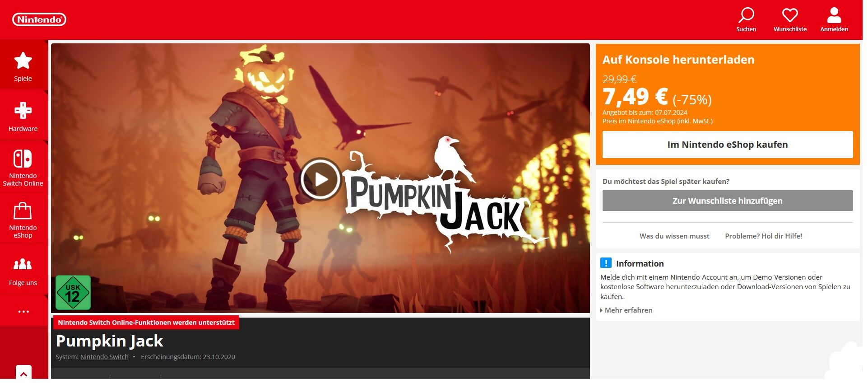Go to Nintendo logo home

coord(39,19)
